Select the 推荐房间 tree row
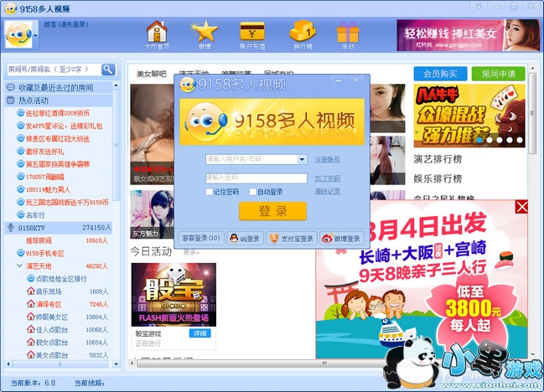The height and width of the screenshot is (392, 544). [x=59, y=240]
